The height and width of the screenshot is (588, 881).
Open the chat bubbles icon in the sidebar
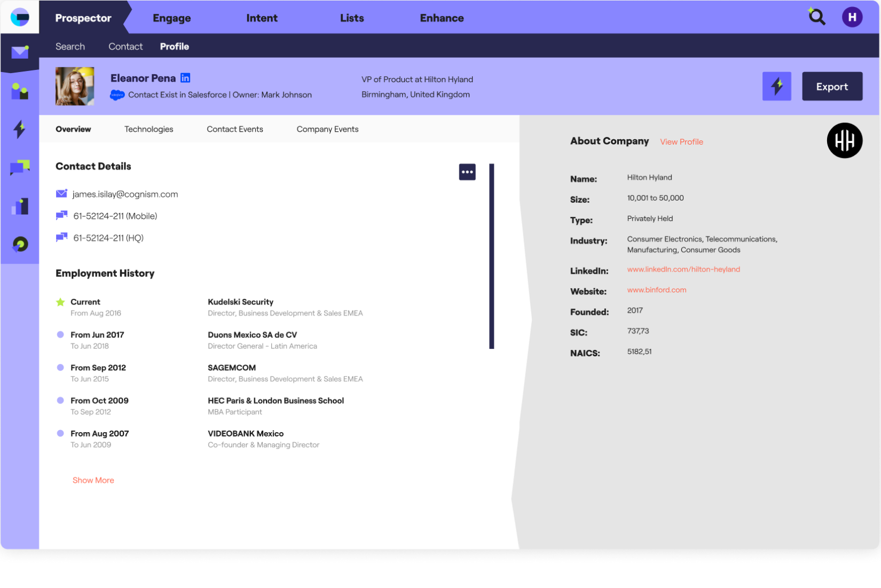click(20, 168)
